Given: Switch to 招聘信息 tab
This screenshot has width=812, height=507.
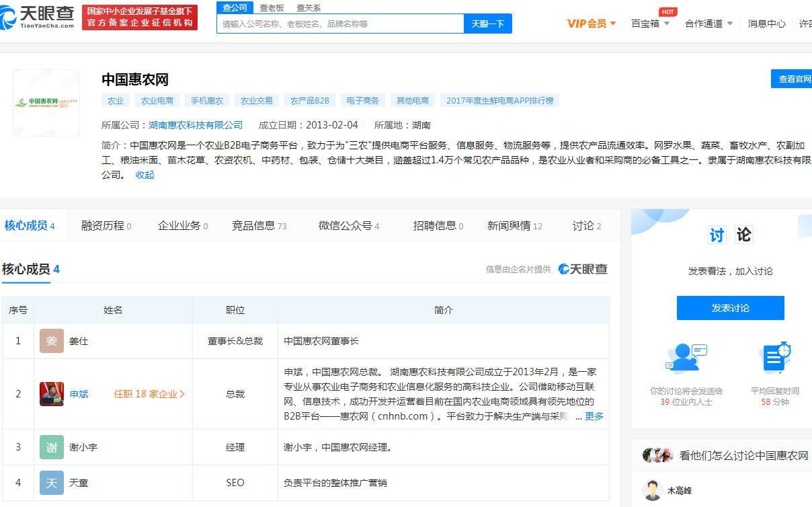Looking at the screenshot, I should click(x=438, y=226).
